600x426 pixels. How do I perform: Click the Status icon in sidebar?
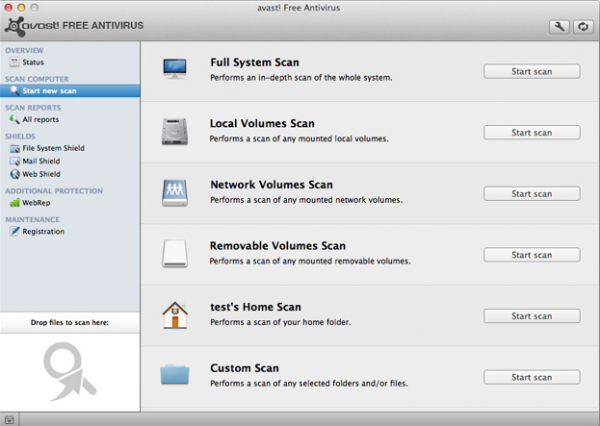15,62
